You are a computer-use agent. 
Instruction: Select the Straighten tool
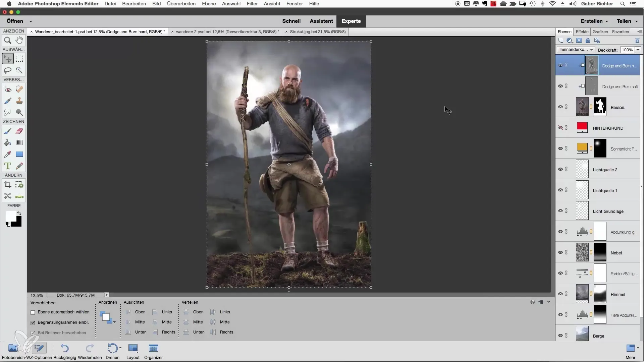click(19, 196)
